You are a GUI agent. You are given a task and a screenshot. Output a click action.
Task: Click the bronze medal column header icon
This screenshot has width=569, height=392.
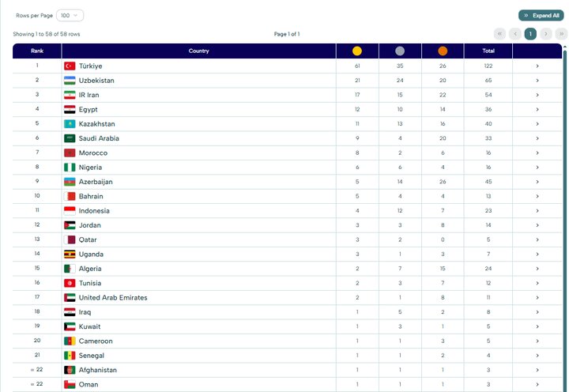pyautogui.click(x=443, y=51)
